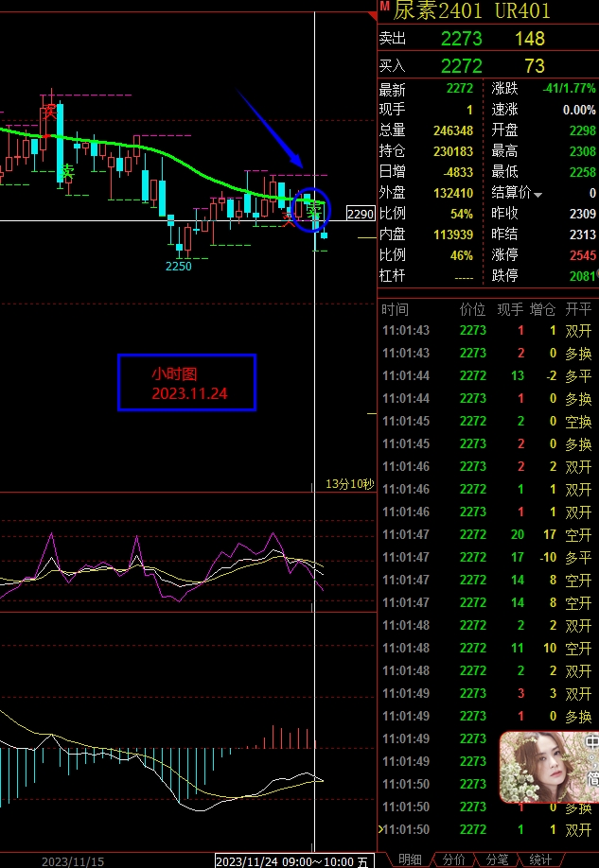
Task: Select the 11:01:49 trade with 3 lots 双开
Action: tap(488, 694)
